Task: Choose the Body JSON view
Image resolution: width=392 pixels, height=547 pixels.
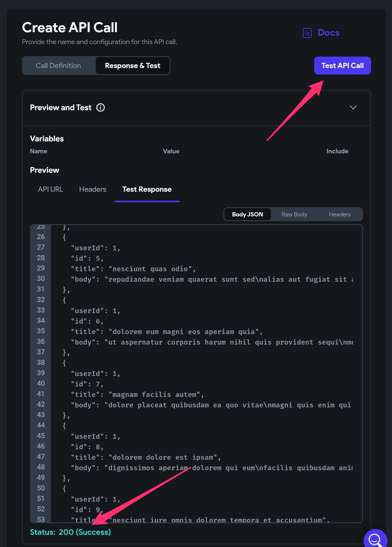Action: coord(248,214)
